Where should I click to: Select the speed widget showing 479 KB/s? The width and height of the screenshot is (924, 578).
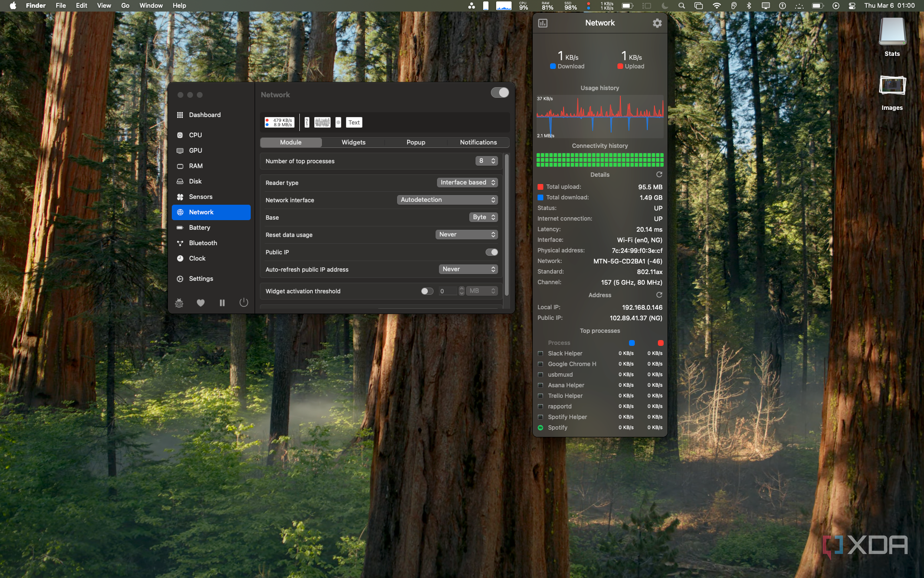point(279,122)
